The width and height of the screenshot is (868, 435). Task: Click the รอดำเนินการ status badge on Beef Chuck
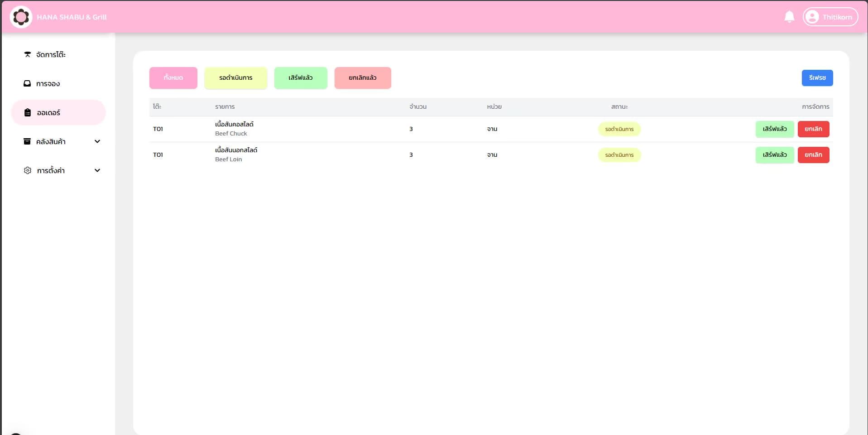[619, 129]
